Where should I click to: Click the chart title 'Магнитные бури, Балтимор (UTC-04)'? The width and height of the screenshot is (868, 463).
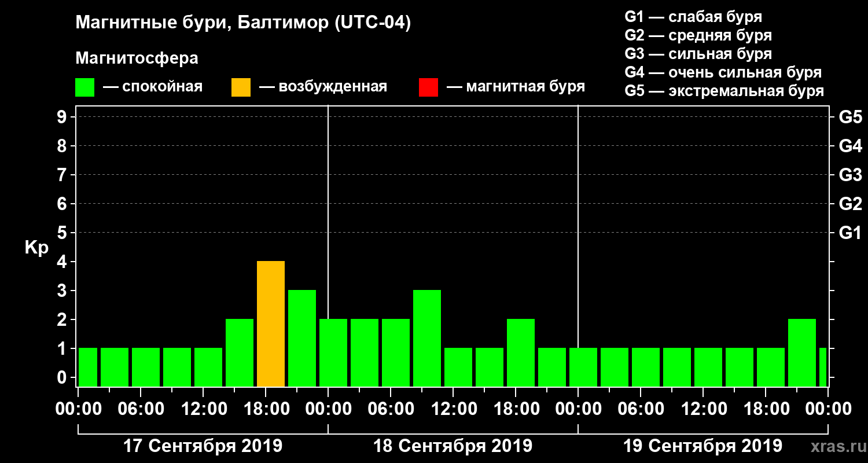[x=243, y=24]
